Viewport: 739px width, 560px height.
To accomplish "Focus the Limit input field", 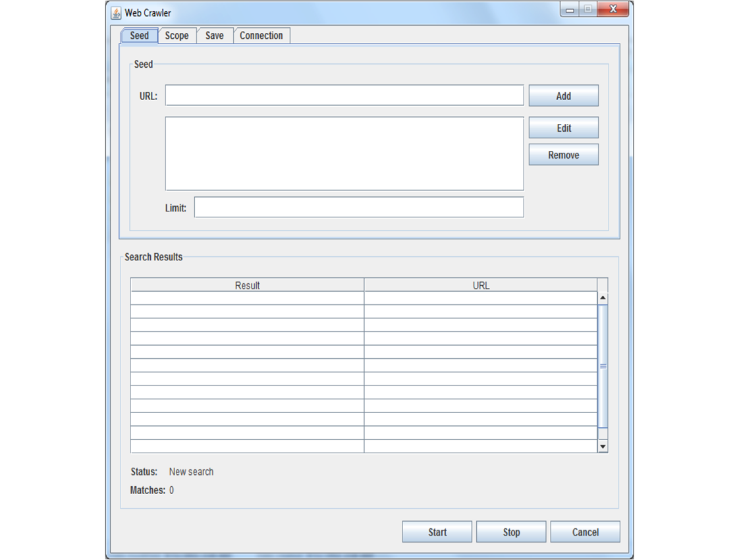I will pyautogui.click(x=358, y=207).
